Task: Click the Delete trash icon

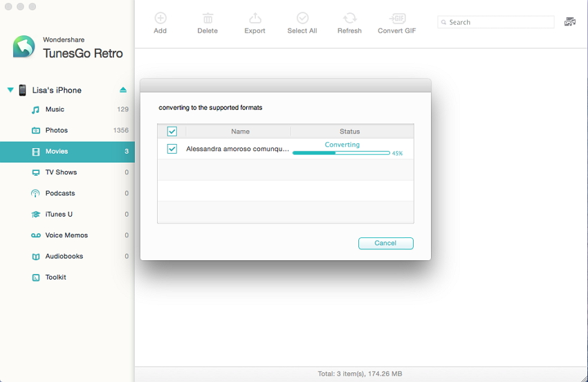Action: [207, 19]
